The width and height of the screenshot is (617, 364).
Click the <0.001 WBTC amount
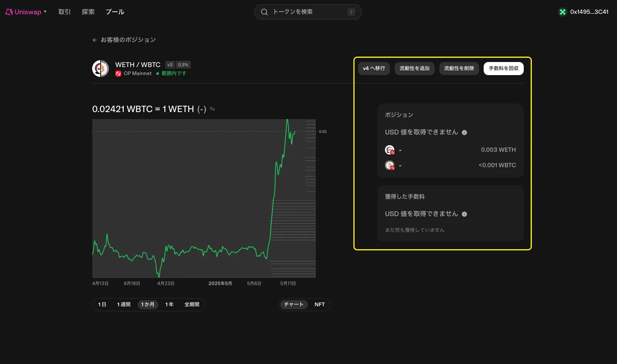tap(497, 165)
